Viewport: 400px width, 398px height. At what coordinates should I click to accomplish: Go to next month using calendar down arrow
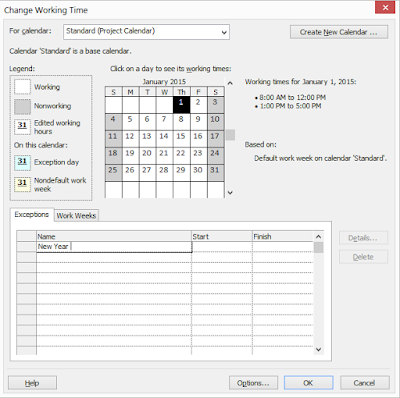tap(230, 193)
